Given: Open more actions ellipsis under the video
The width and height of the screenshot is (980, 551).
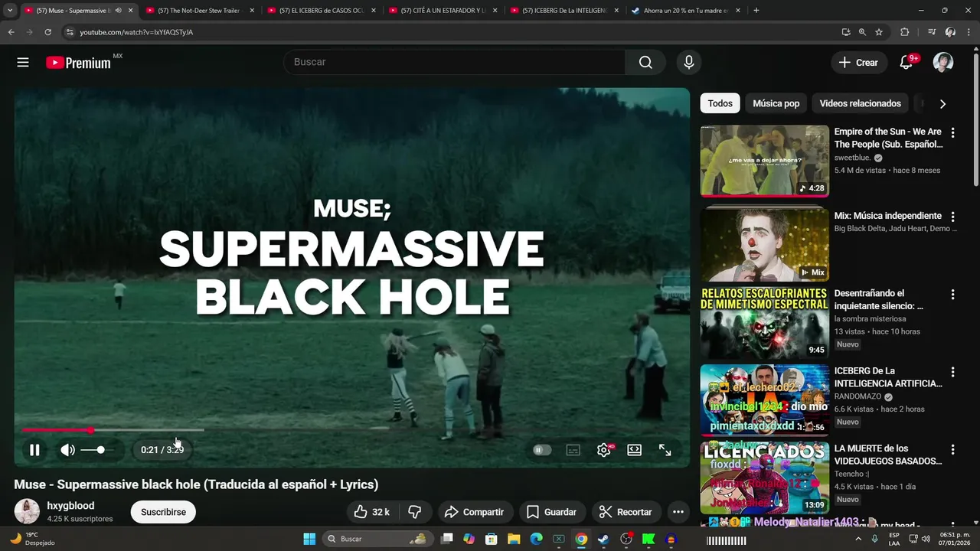Looking at the screenshot, I should [x=678, y=512].
